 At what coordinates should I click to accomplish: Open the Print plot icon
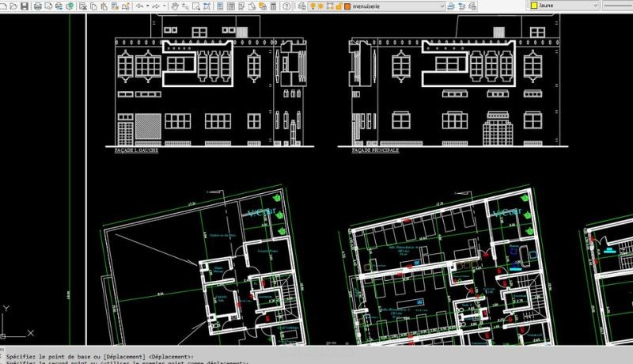pos(38,6)
